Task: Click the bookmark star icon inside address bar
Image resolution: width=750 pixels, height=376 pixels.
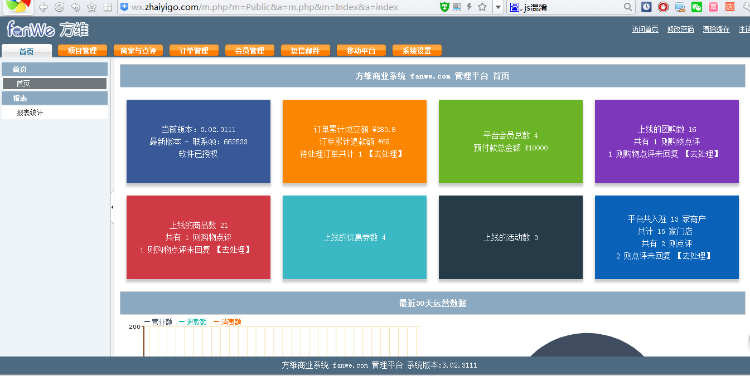Action: tap(482, 7)
